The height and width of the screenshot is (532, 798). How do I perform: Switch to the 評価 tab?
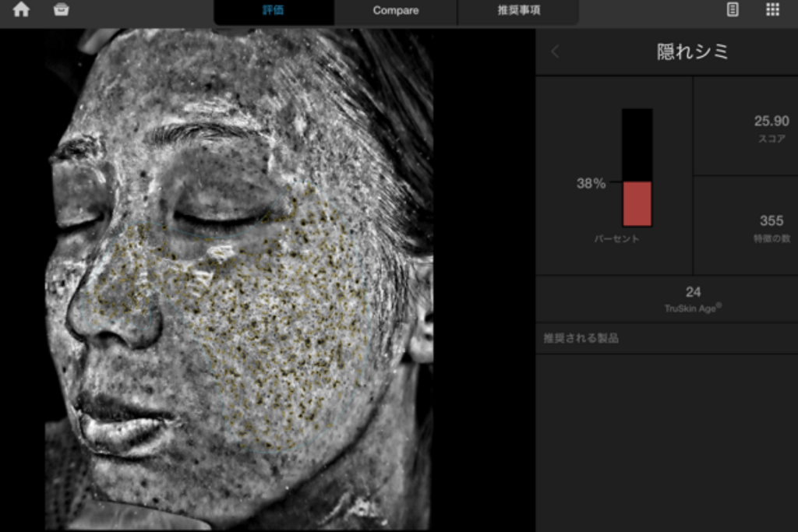(274, 11)
